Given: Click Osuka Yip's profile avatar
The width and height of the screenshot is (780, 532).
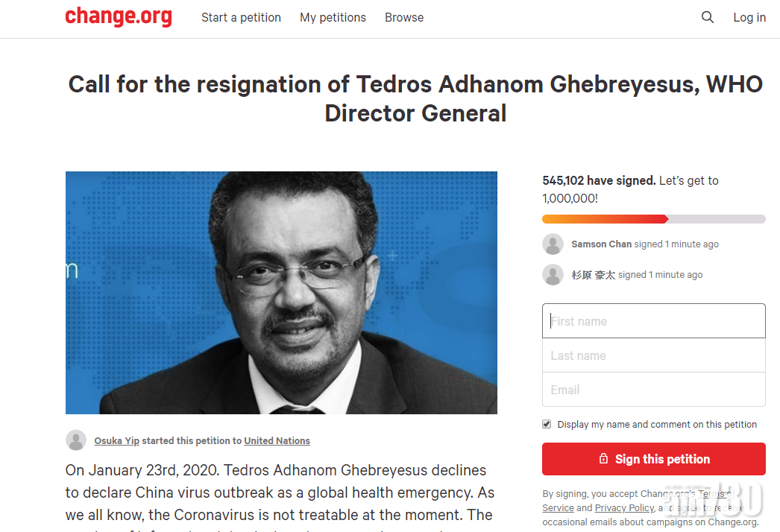Looking at the screenshot, I should [x=76, y=440].
